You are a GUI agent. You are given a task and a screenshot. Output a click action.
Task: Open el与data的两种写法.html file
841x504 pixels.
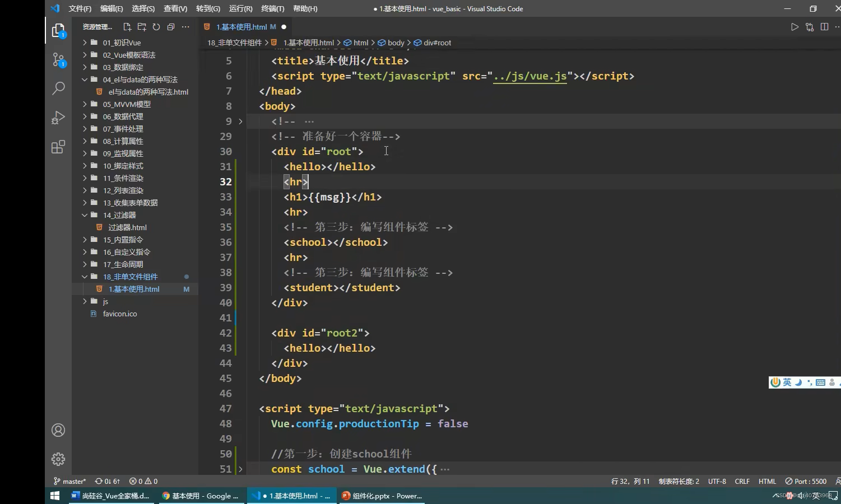148,92
